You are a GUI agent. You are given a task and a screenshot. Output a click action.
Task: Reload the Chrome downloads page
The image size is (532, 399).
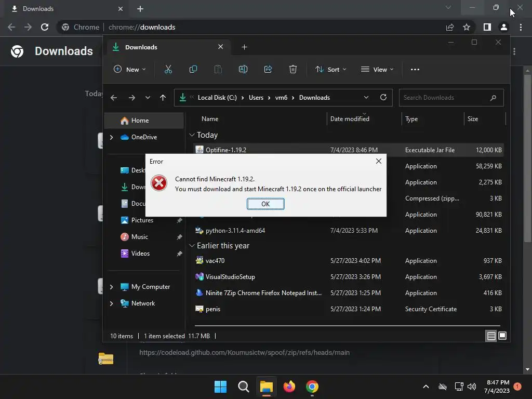pyautogui.click(x=45, y=27)
